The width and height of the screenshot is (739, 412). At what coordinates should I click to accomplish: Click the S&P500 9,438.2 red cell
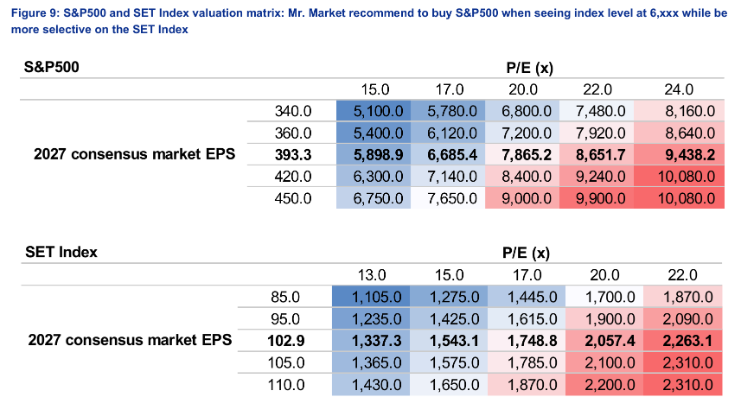pyautogui.click(x=679, y=155)
